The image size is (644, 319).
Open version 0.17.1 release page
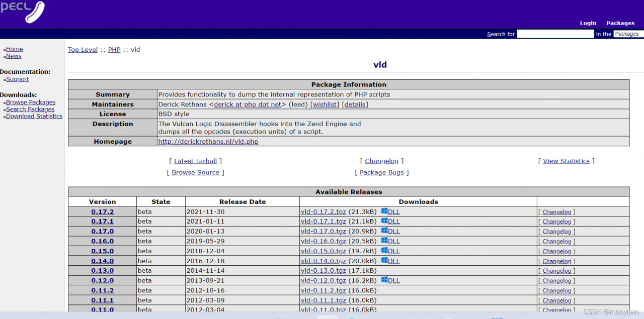click(102, 222)
